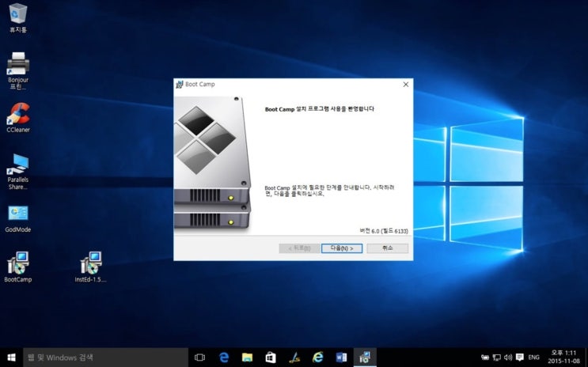Select the Bonjour printer desktop shortcut

point(17,70)
